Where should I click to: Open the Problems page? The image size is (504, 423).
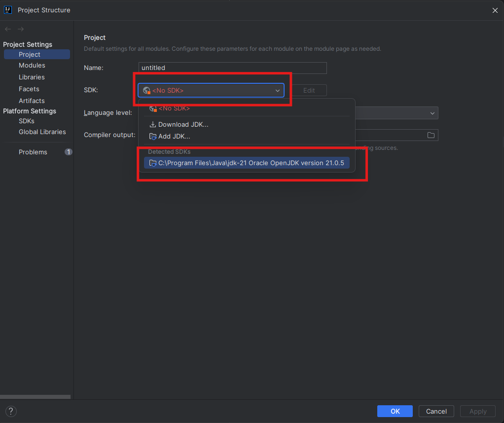pyautogui.click(x=33, y=152)
